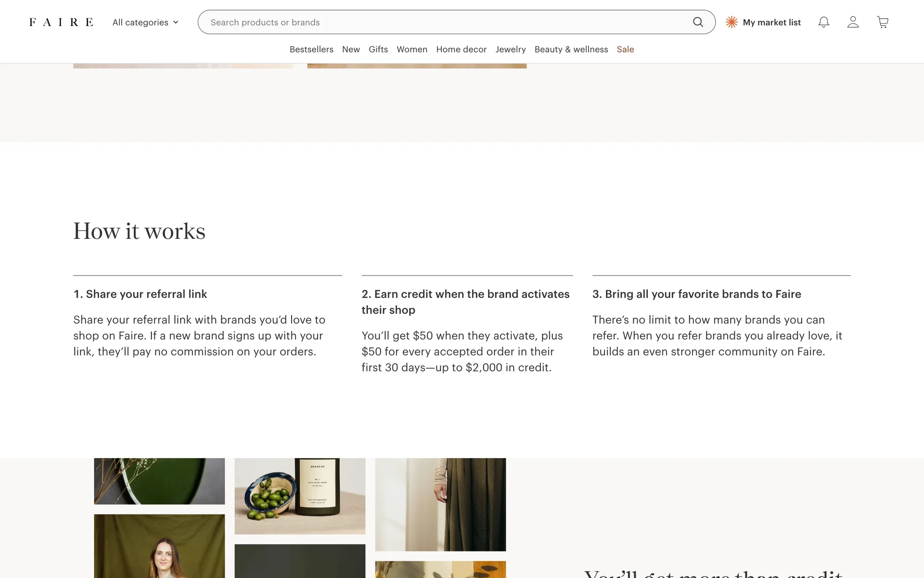This screenshot has height=578, width=924.
Task: Click the olive oil bottle image
Action: tap(300, 496)
